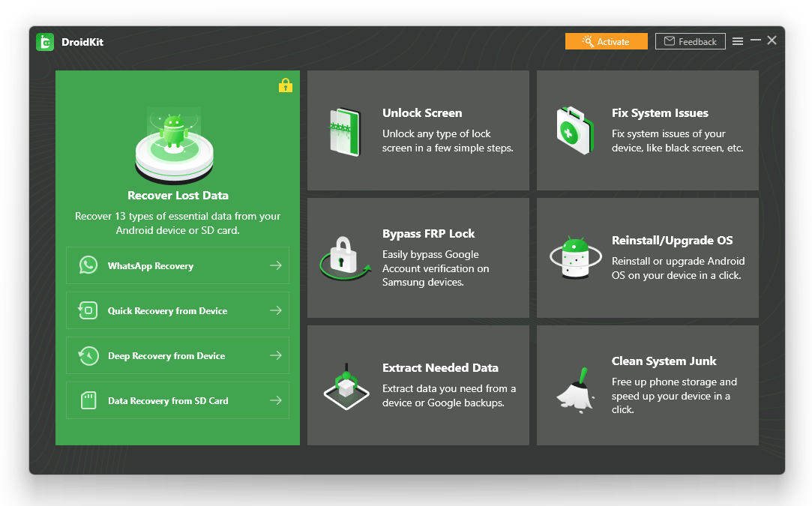Click the Reinstall/Upgrade OS Android icon
The height and width of the screenshot is (506, 812).
point(575,259)
